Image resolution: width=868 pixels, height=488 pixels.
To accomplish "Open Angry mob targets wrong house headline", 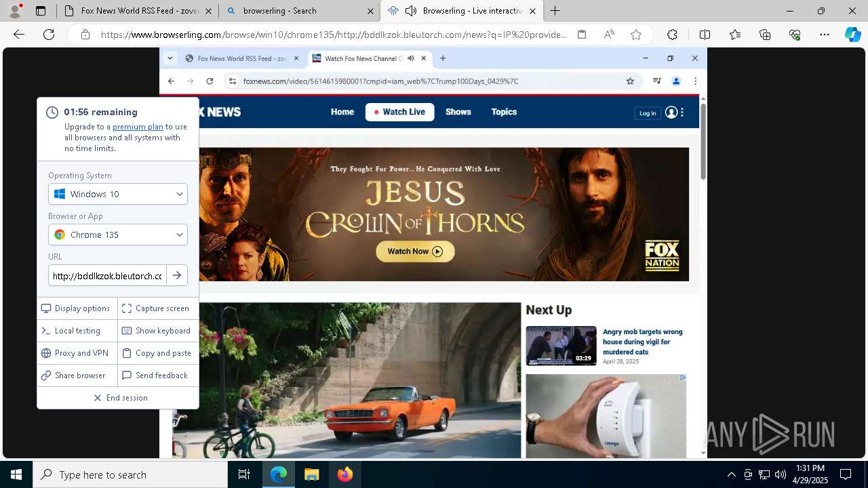I will click(642, 342).
